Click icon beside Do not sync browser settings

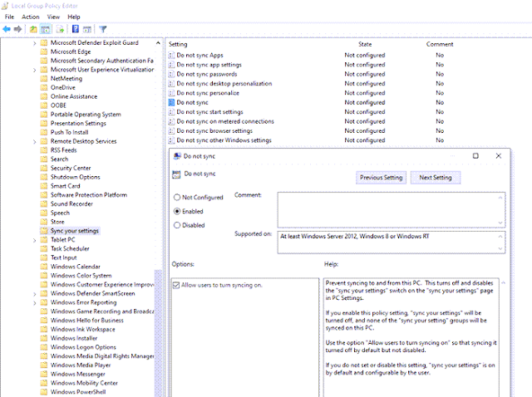pyautogui.click(x=172, y=131)
